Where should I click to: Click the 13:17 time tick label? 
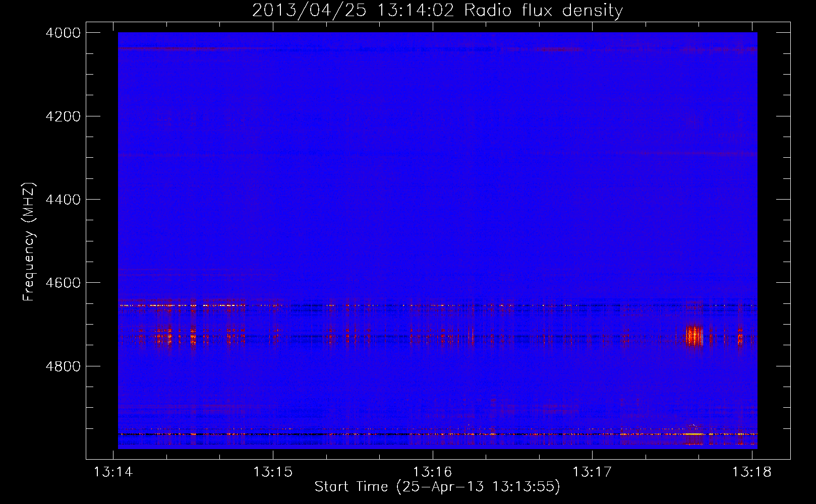pyautogui.click(x=592, y=472)
